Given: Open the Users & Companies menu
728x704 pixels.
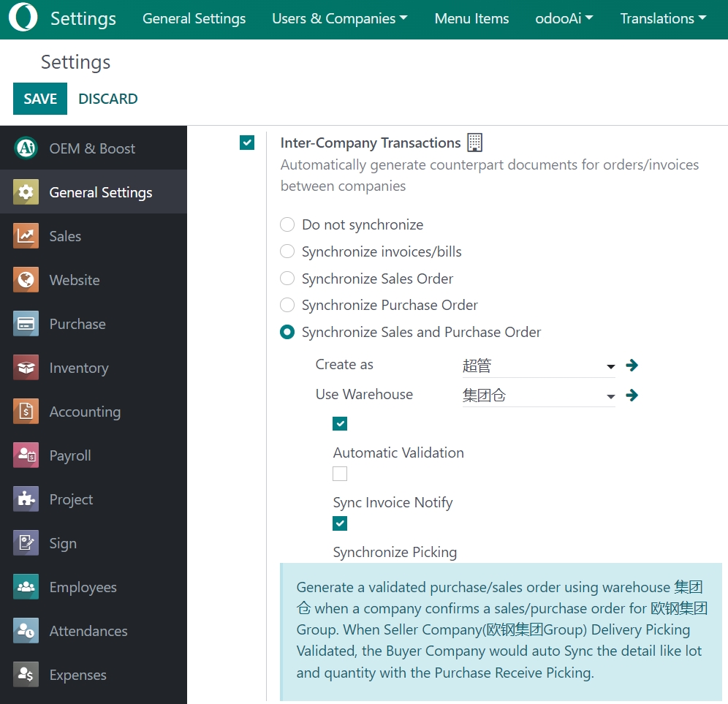Looking at the screenshot, I should point(339,19).
